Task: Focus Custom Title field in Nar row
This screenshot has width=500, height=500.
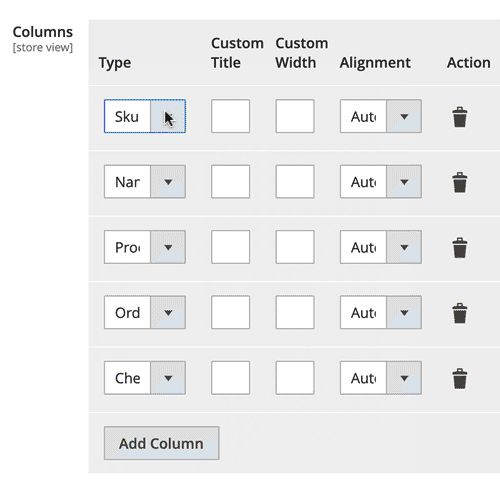Action: pyautogui.click(x=230, y=182)
